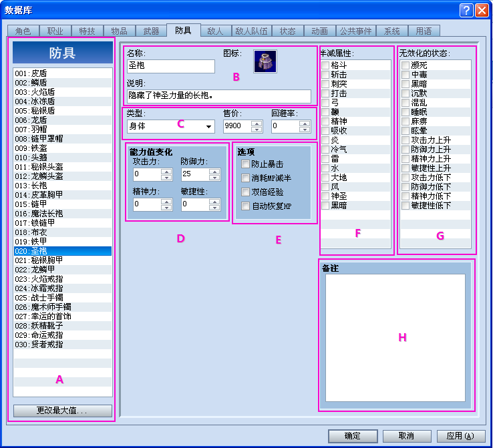This screenshot has height=448, width=493.
Task: Cancel with the 取消 button
Action: point(407,436)
